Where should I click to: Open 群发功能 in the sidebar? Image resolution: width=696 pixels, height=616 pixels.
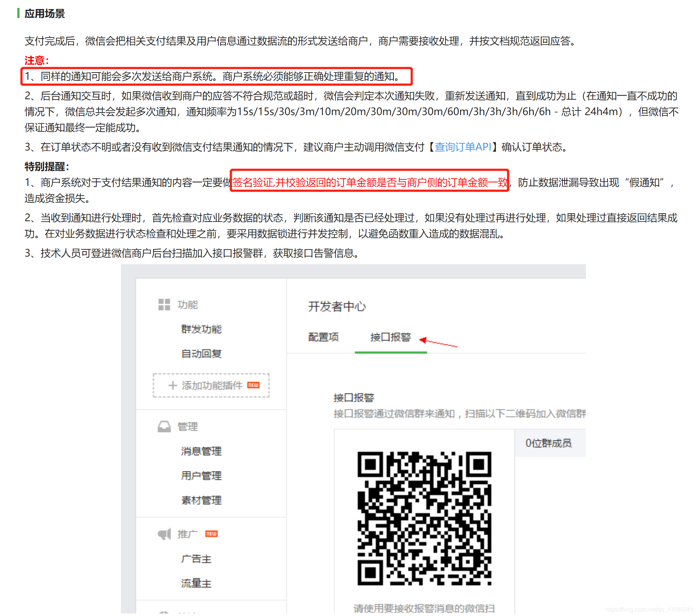201,329
